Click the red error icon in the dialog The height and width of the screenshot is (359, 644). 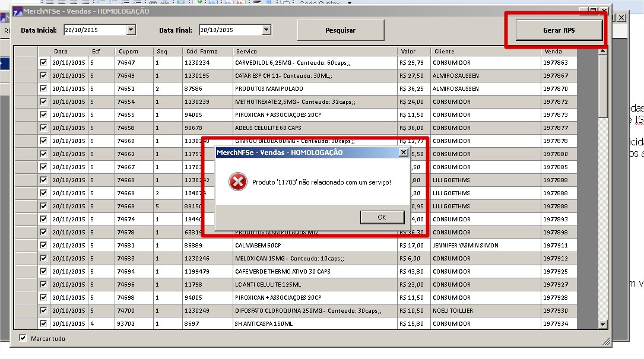click(x=237, y=182)
